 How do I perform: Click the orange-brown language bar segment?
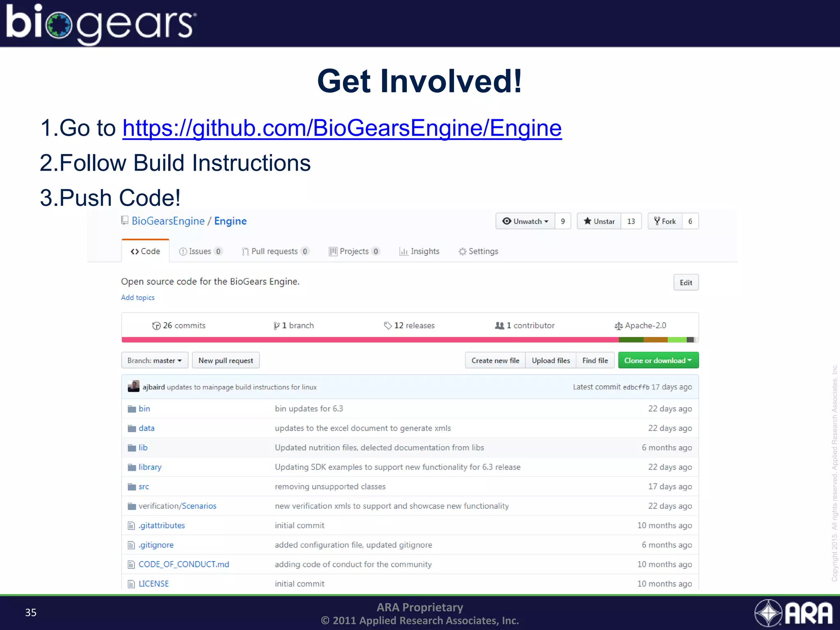(655, 340)
